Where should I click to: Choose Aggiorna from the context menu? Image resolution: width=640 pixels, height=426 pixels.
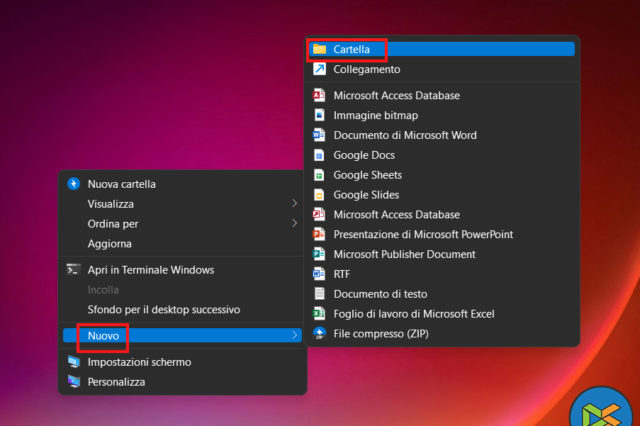[182, 244]
